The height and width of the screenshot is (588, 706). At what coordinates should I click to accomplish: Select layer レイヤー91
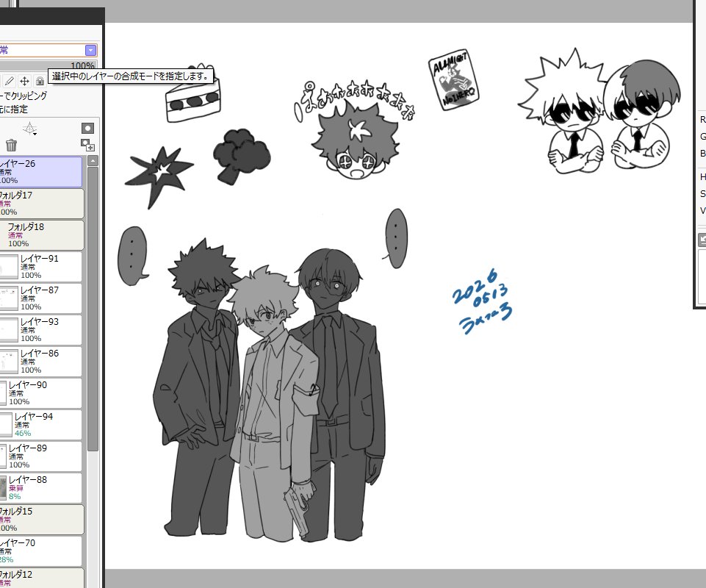(x=41, y=267)
